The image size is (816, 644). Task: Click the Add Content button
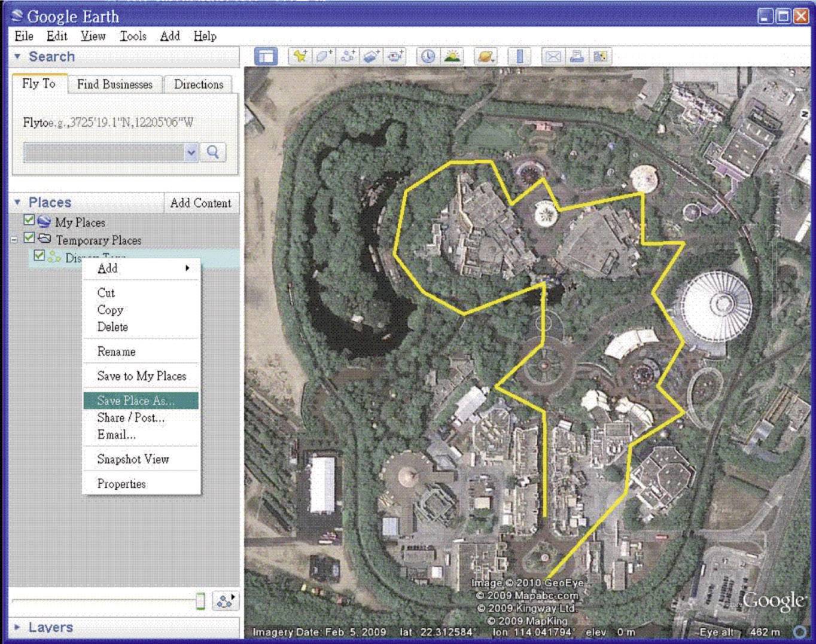(200, 203)
